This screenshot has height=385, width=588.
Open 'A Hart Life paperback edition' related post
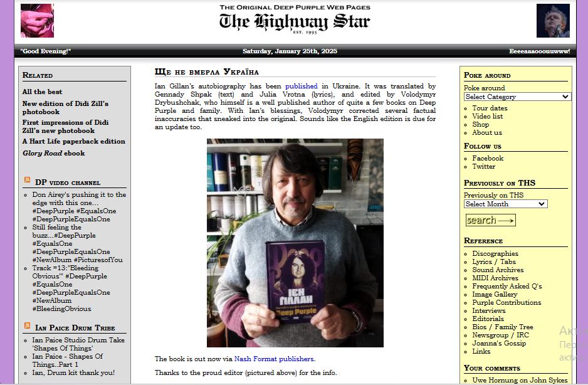[73, 142]
